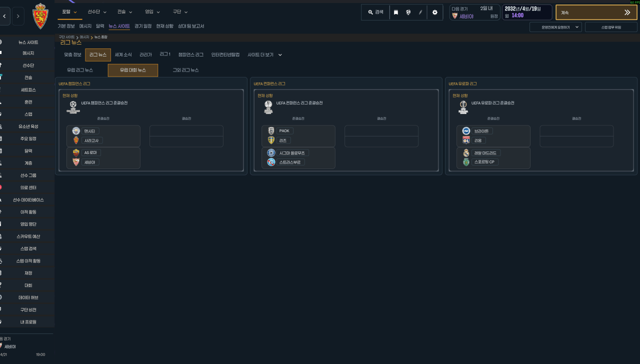Click the 스탭 업무 위임 button
The image size is (640, 364).
[611, 27]
